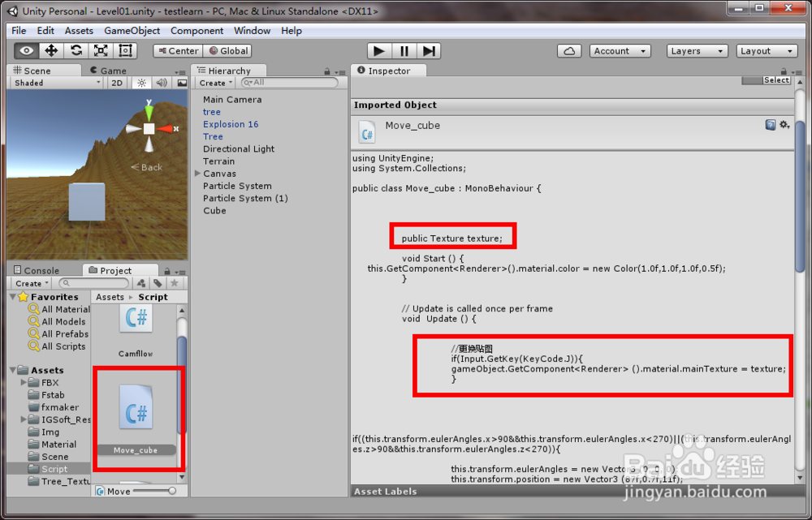This screenshot has width=812, height=520.
Task: Select Cube object in Hierarchy
Action: point(214,211)
